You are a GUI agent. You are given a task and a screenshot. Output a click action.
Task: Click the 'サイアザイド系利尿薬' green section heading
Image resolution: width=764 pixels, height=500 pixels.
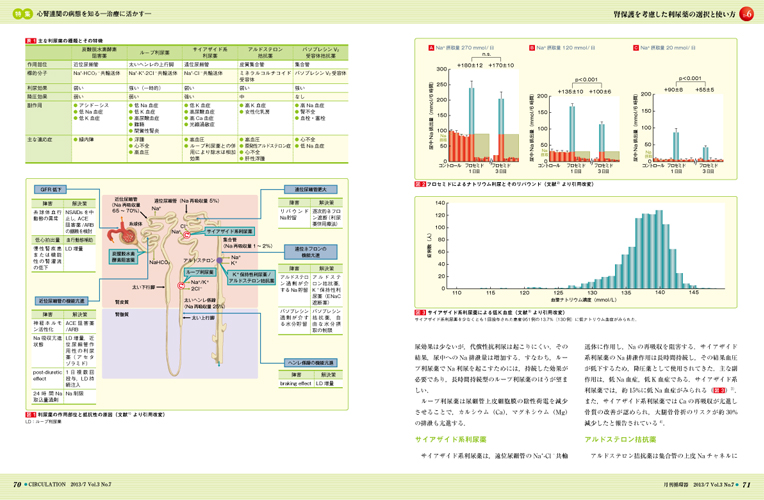coord(451,439)
